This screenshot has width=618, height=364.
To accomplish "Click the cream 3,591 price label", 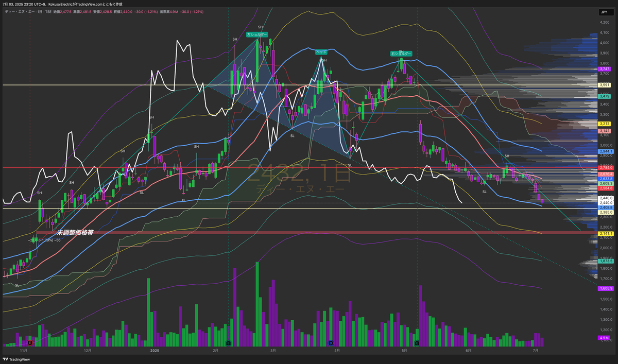I will tap(605, 85).
